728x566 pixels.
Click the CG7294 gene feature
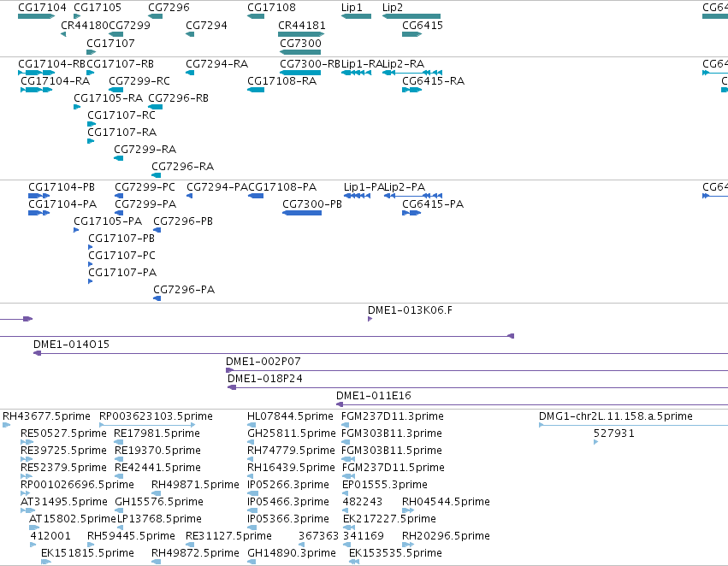coord(190,34)
